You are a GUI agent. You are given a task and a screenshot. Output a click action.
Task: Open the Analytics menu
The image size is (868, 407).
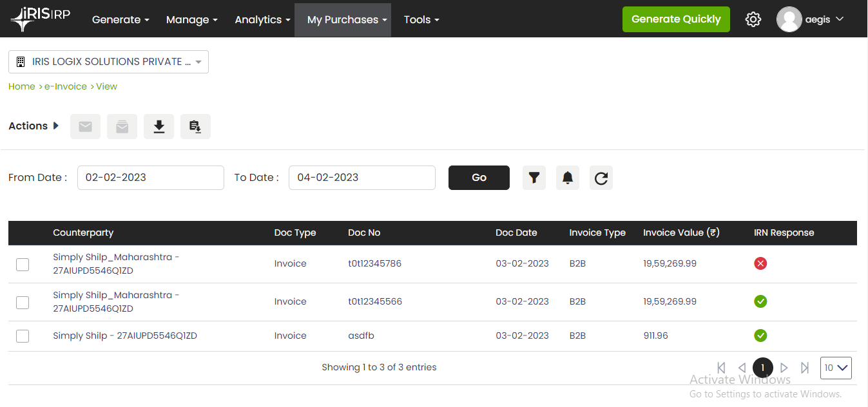[x=262, y=19]
